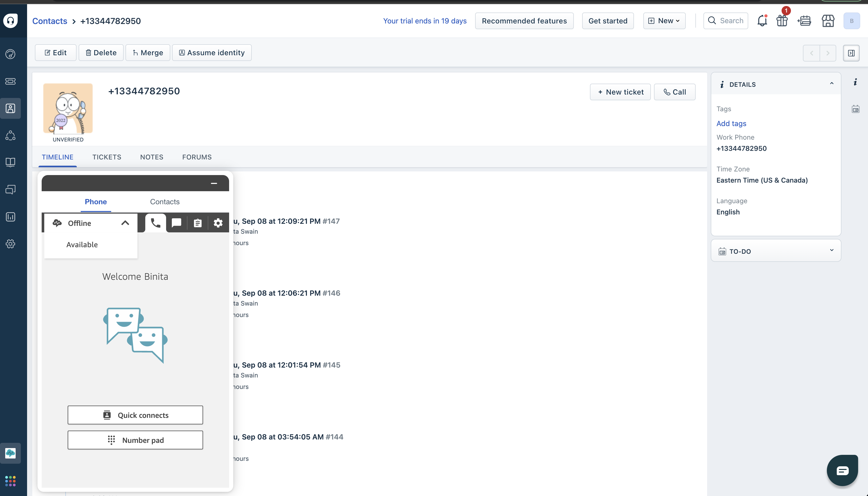The width and height of the screenshot is (868, 496).
Task: Collapse the Offline status dropdown
Action: 125,223
